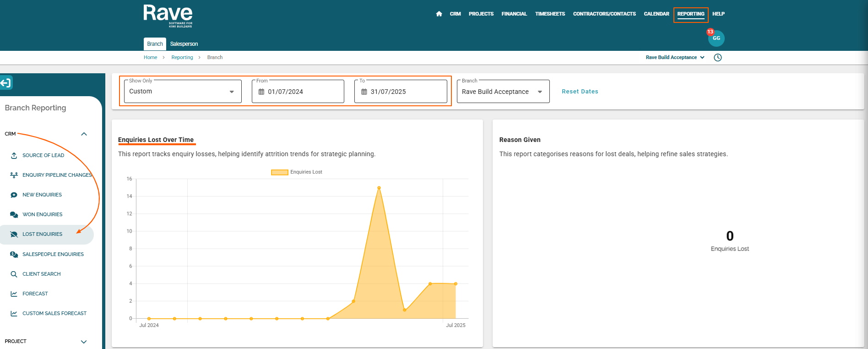
Task: Click the From date field 01/07/2024
Action: (298, 92)
